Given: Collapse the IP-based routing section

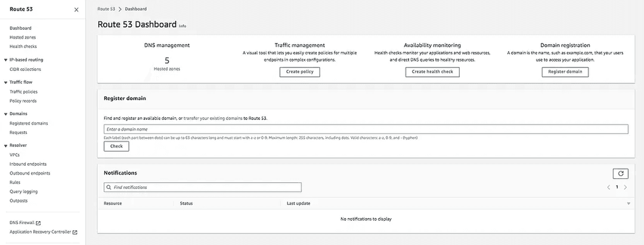Looking at the screenshot, I should (5, 60).
